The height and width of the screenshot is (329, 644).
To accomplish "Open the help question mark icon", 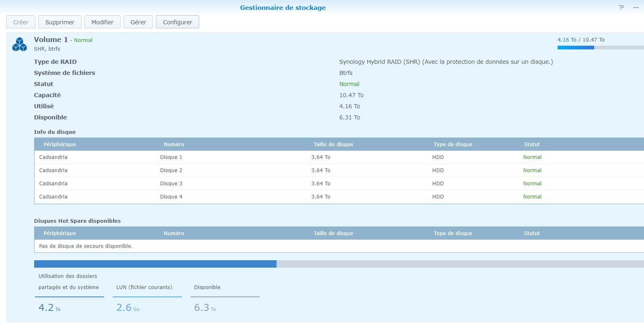I will coord(621,7).
